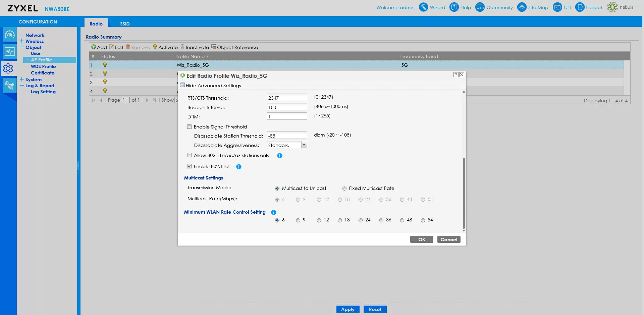Image resolution: width=644 pixels, height=315 pixels.
Task: Select WDS Profile in navigation menu
Action: [43, 66]
